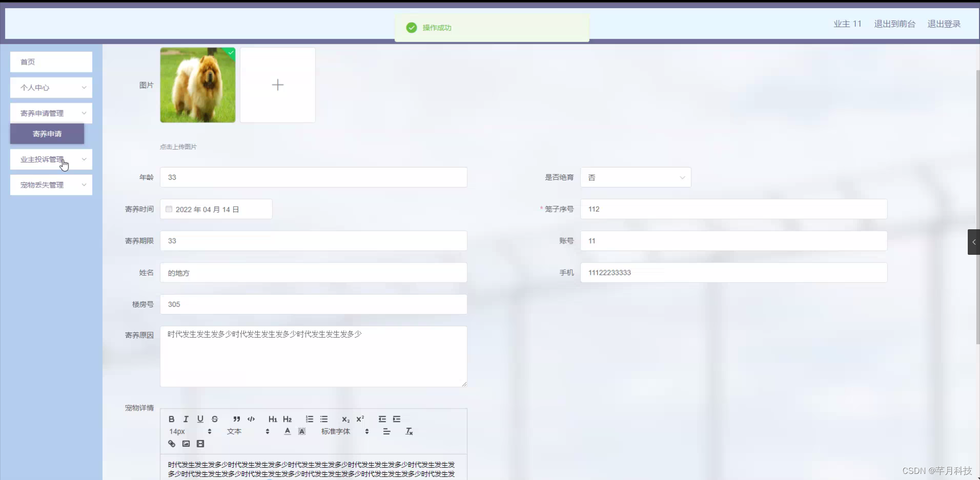Viewport: 980px width, 480px height.
Task: Toggle italic formatting
Action: tap(186, 419)
